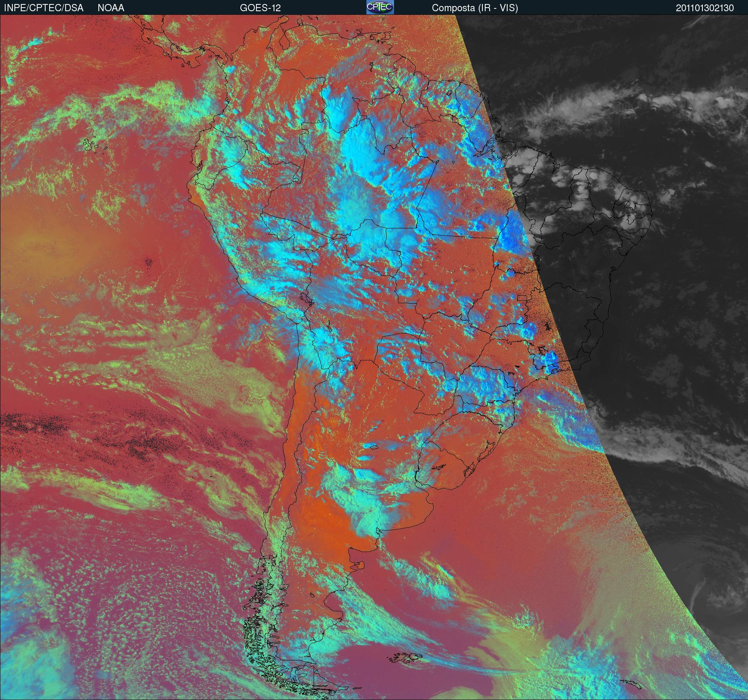
Task: Click the NOAA label in the header
Action: pos(111,8)
